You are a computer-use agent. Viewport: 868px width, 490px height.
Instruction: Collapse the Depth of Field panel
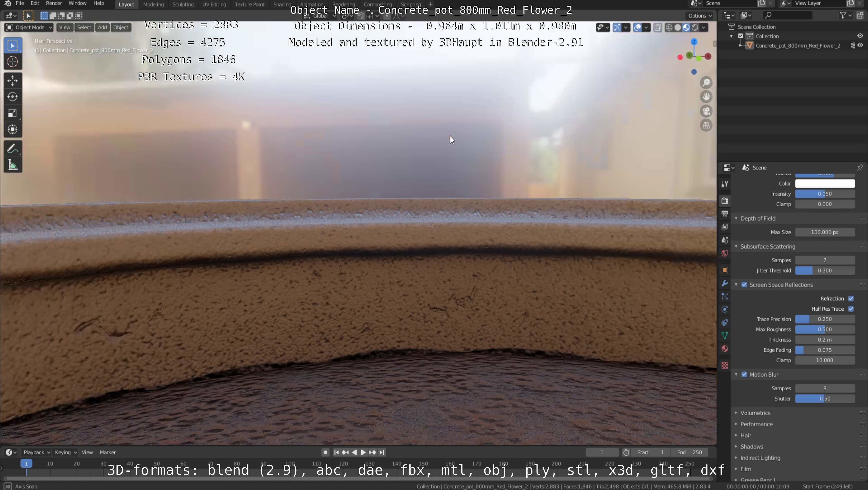point(758,219)
